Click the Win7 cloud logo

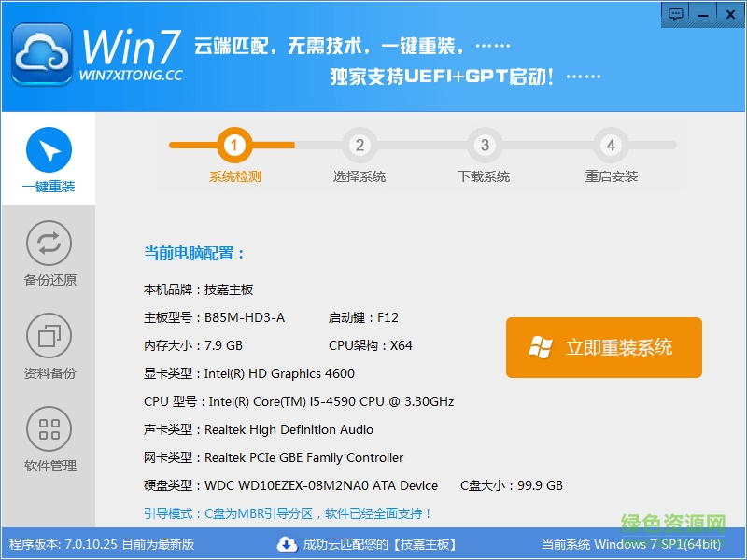41,54
